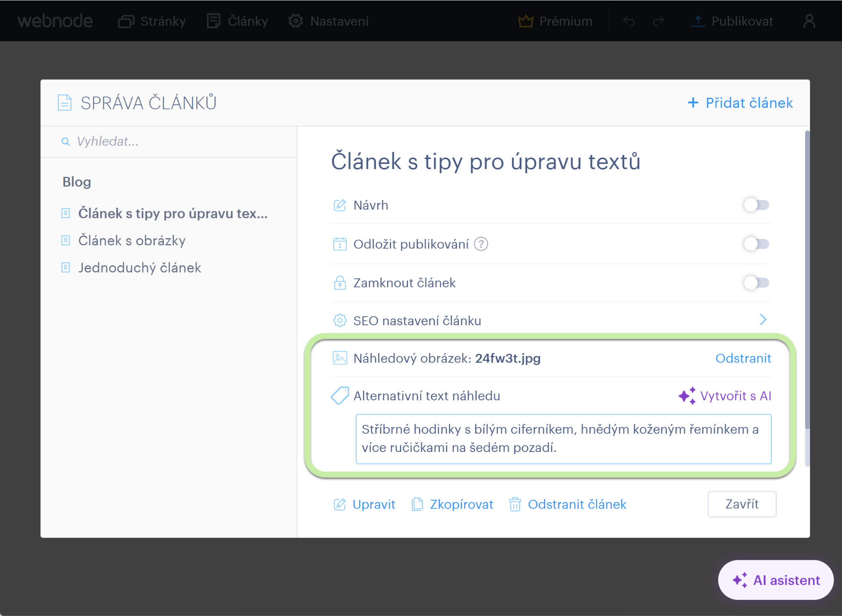842x616 pixels.
Task: Click the article panel scrollbar
Action: pyautogui.click(x=807, y=280)
